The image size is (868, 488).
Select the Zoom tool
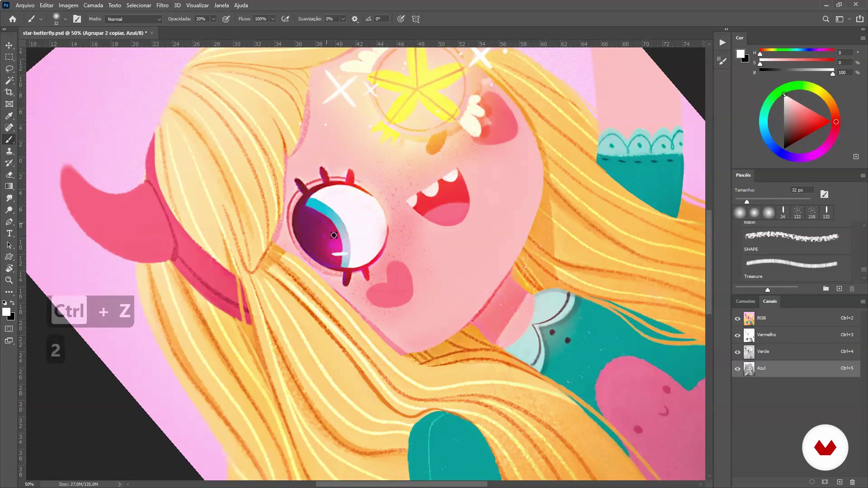tap(9, 280)
